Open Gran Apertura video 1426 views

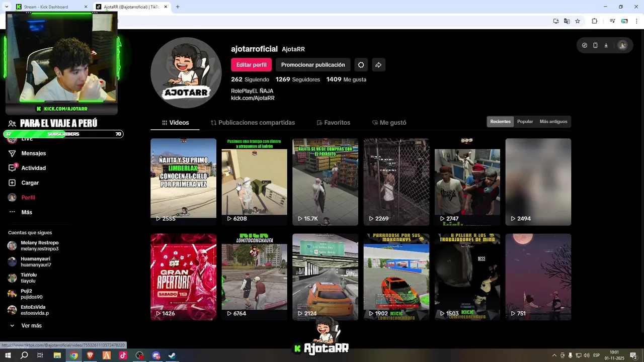[183, 277]
